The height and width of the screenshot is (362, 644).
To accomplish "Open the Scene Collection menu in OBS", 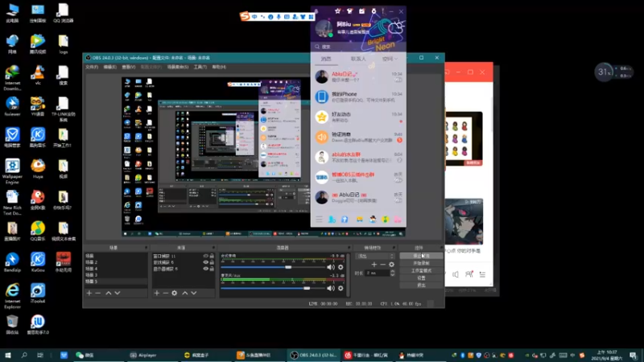I will click(177, 67).
